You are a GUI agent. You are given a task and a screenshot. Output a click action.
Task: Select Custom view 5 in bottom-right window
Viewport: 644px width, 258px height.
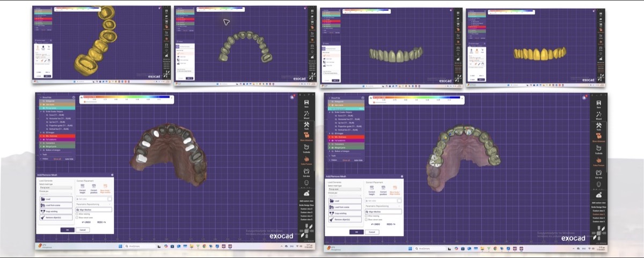598,221
